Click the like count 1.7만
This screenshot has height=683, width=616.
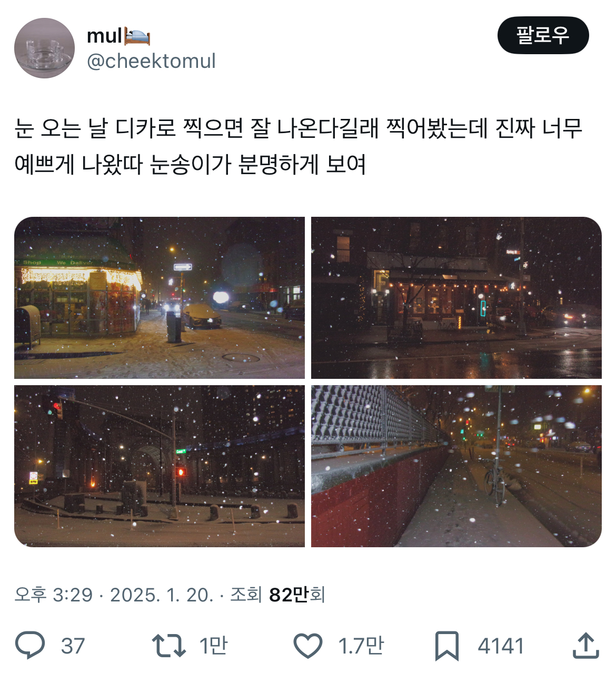coord(361,646)
